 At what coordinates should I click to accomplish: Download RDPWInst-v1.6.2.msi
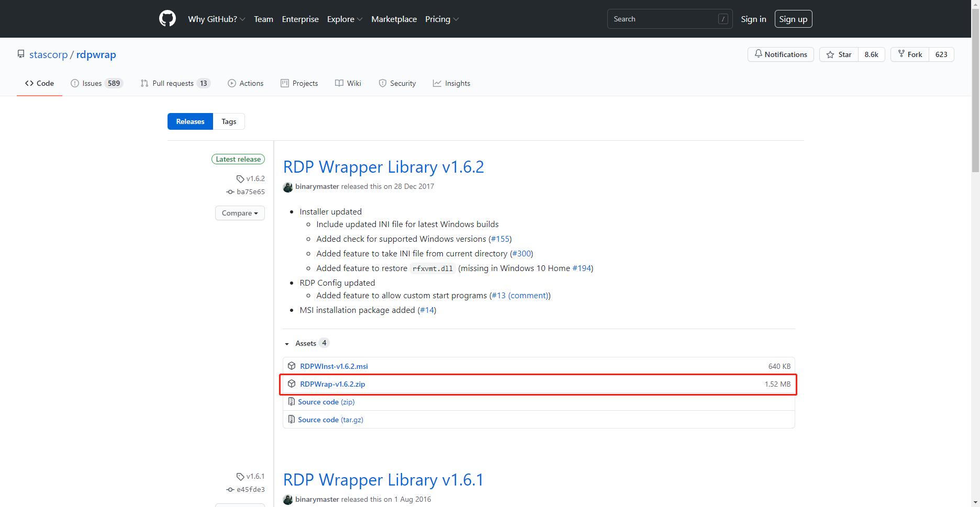(x=334, y=366)
